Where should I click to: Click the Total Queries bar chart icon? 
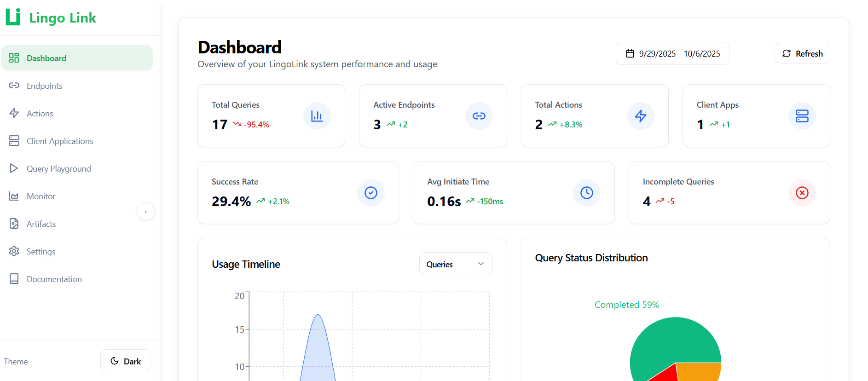(317, 116)
